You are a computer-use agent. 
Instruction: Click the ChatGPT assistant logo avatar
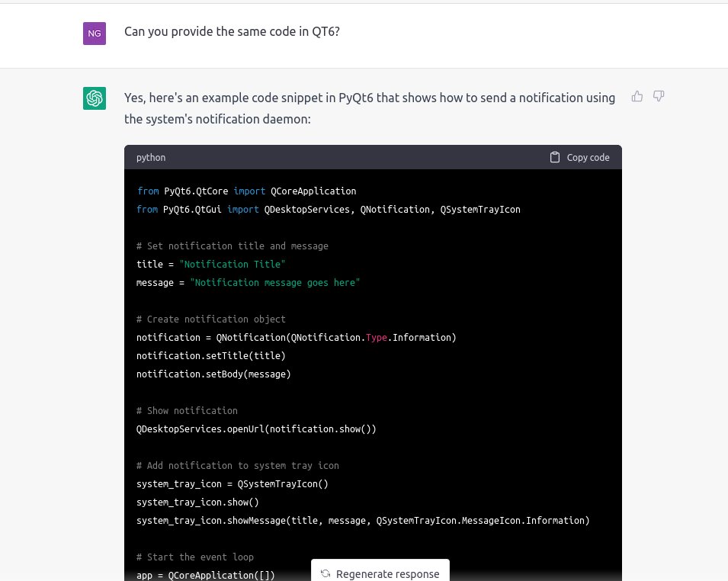click(x=95, y=98)
